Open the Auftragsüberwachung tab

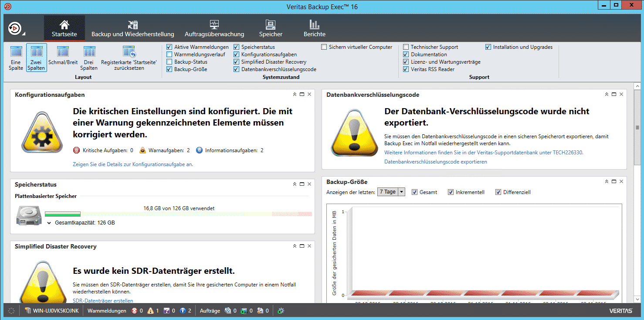(214, 29)
